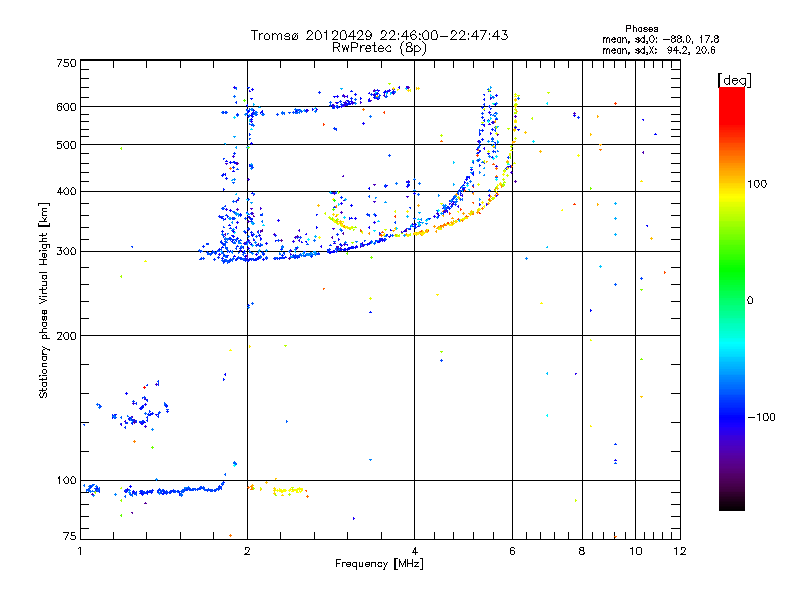The image size is (800, 600).
Task: Click the x-axis tick label '4'
Action: click(x=414, y=551)
